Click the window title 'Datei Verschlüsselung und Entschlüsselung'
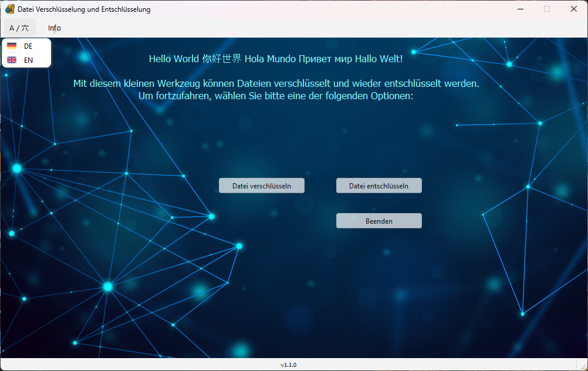 click(x=84, y=9)
